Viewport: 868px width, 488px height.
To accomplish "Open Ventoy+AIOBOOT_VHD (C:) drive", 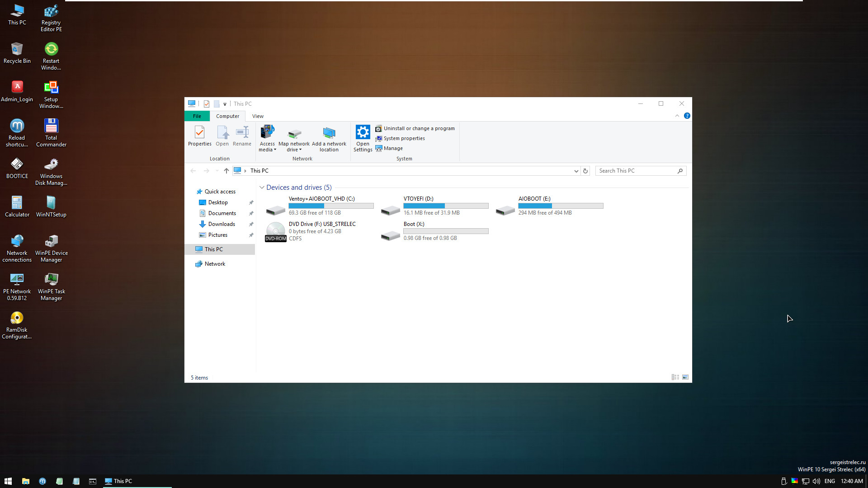I will point(320,206).
